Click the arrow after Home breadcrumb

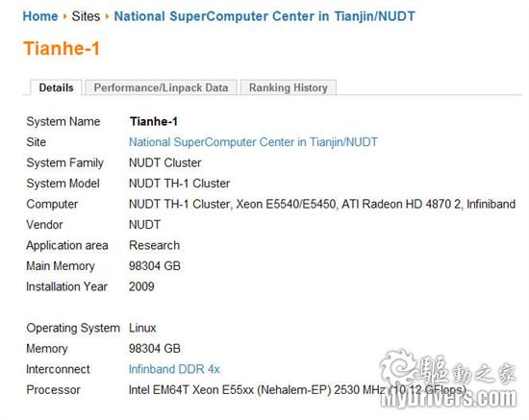tap(64, 16)
